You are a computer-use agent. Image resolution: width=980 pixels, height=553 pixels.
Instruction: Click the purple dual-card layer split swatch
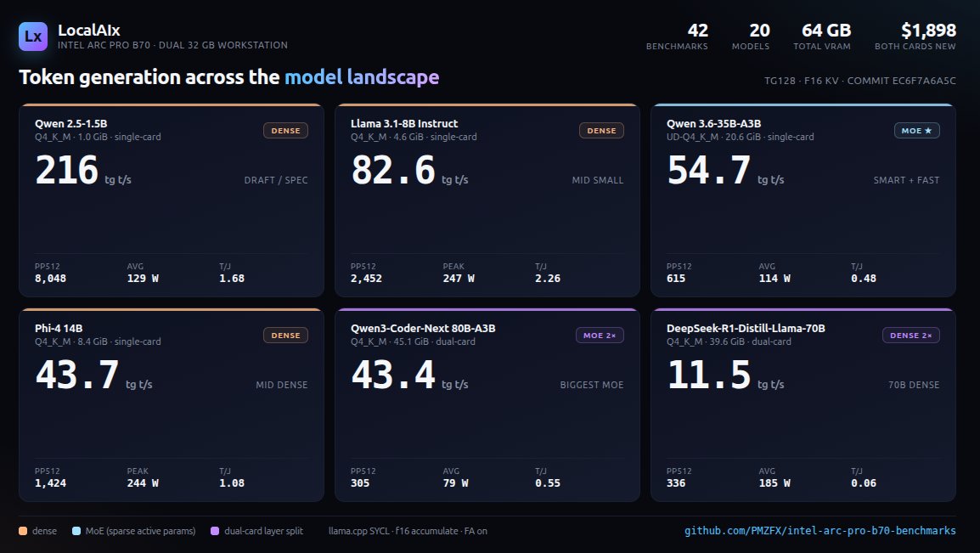point(215,531)
